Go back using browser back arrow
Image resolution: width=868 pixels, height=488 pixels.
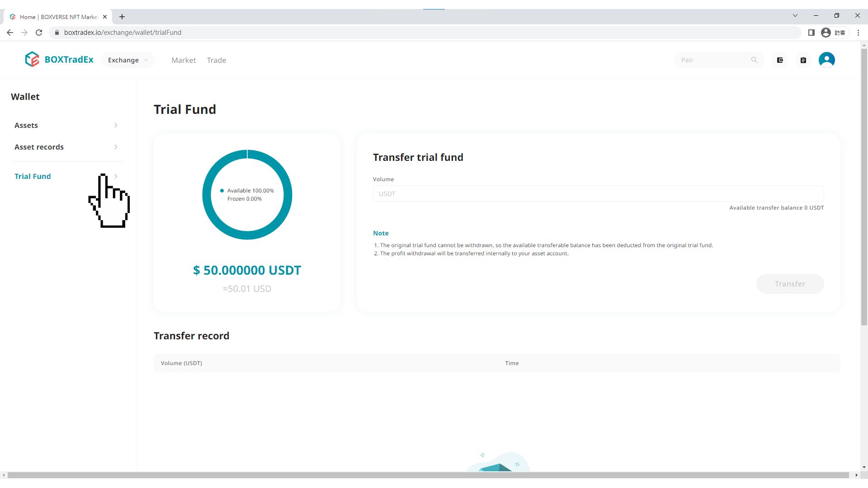(10, 33)
